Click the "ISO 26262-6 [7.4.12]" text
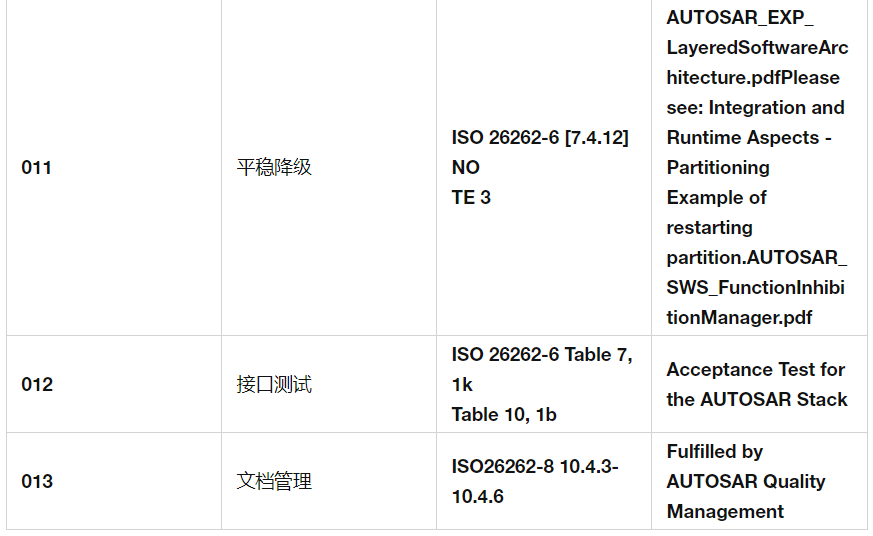This screenshot has height=536, width=873. coord(540,137)
